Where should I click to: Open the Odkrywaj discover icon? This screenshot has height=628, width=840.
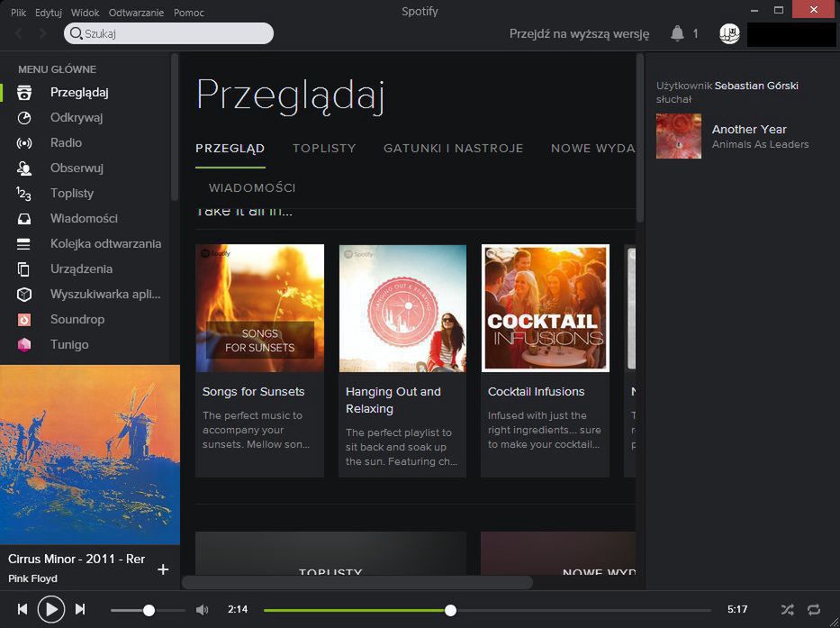[x=23, y=118]
